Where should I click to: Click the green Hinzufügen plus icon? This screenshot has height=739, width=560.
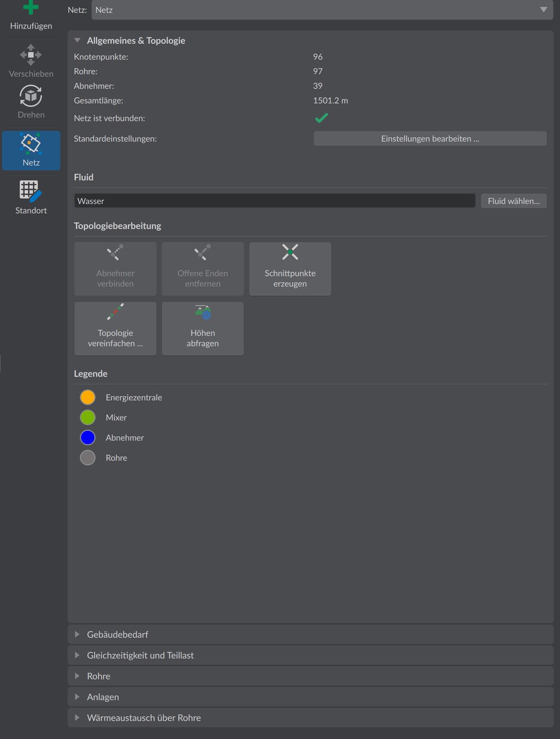coord(31,8)
